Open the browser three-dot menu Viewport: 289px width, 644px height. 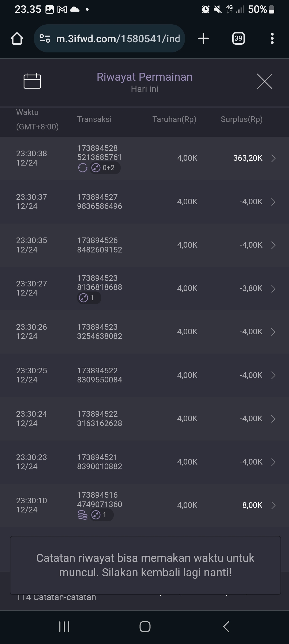pyautogui.click(x=272, y=39)
